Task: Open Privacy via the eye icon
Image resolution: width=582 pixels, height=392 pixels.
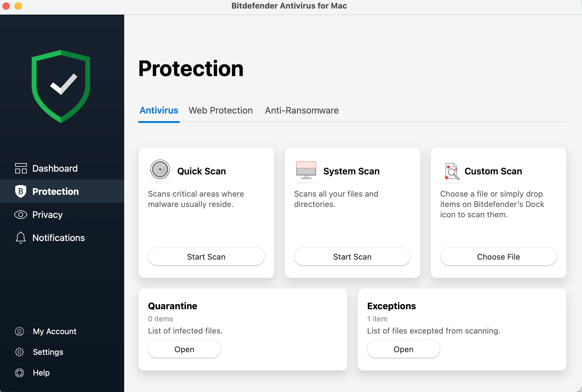Action: tap(20, 214)
